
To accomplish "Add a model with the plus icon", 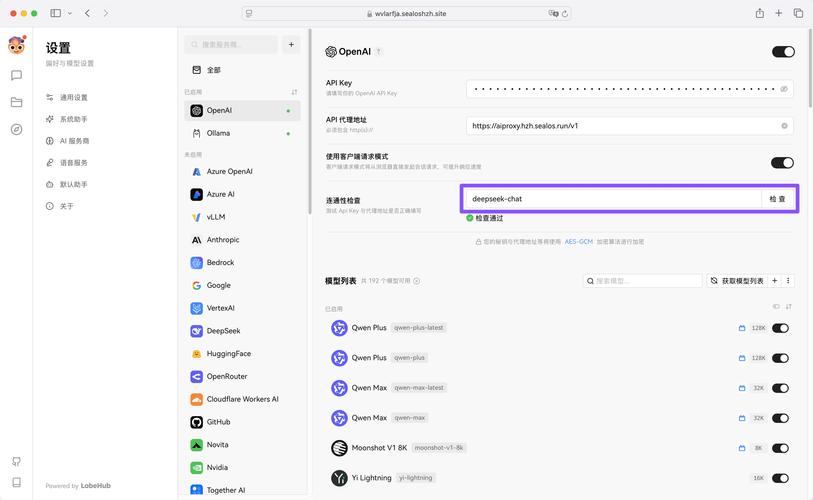I will click(775, 281).
